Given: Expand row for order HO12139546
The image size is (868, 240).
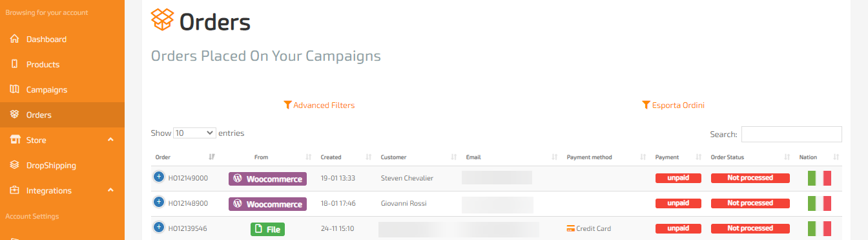Looking at the screenshot, I should [x=159, y=227].
